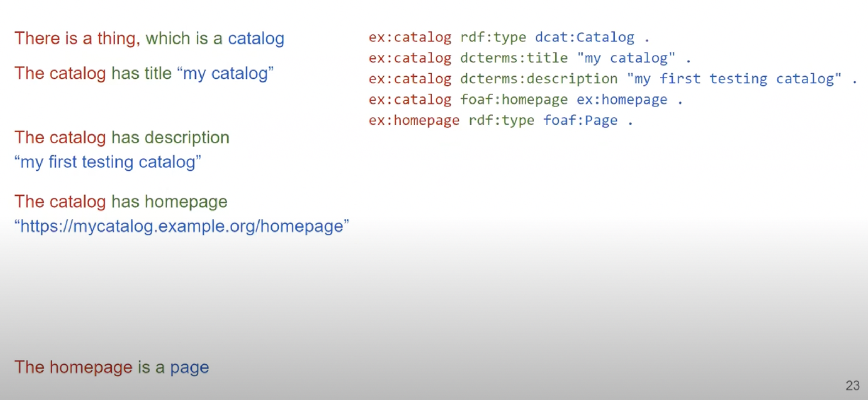The height and width of the screenshot is (400, 868).
Task: Click the "my first testing catalog" code literal
Action: click(734, 79)
